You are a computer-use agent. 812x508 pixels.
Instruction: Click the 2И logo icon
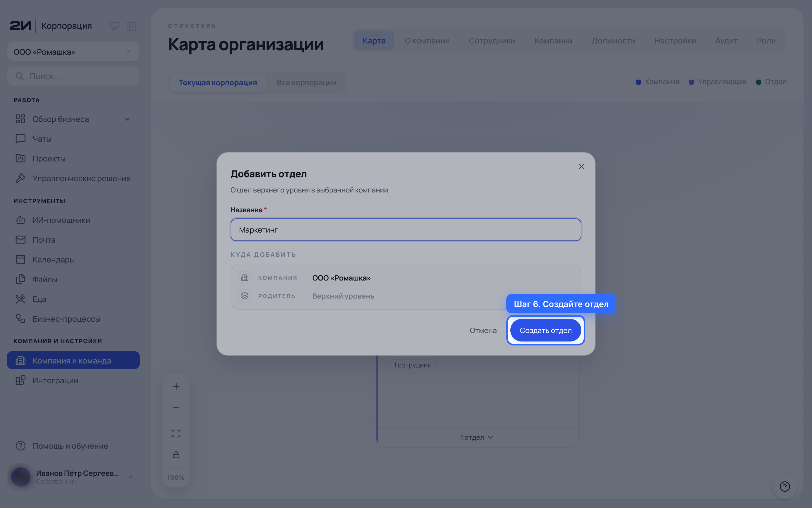[21, 26]
